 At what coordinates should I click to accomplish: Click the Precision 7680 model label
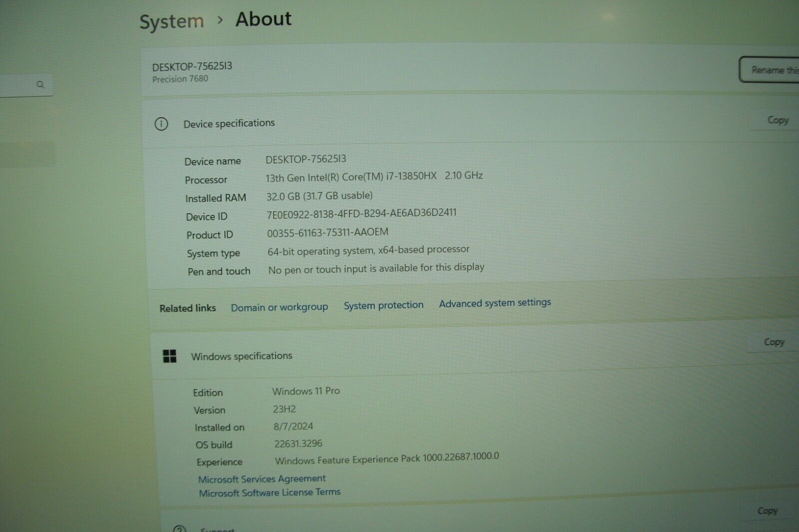pos(180,79)
